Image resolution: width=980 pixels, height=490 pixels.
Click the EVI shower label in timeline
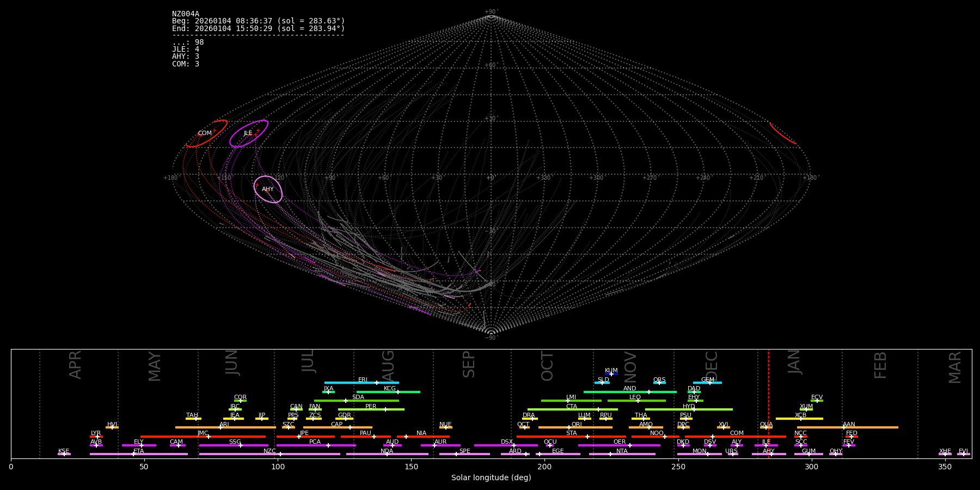(x=963, y=451)
